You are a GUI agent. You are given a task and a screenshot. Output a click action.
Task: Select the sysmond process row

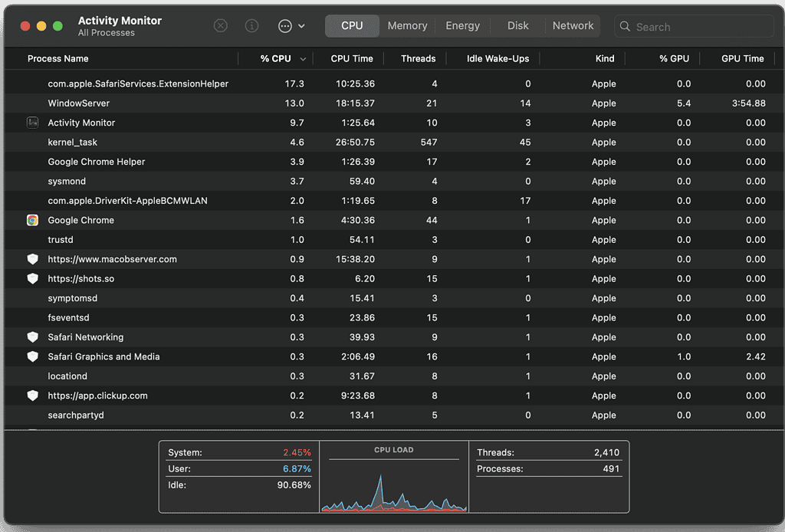394,181
